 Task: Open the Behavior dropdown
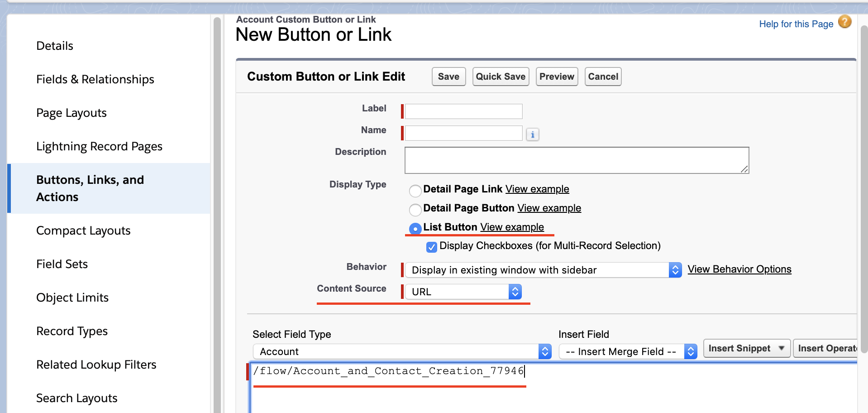pyautogui.click(x=543, y=270)
